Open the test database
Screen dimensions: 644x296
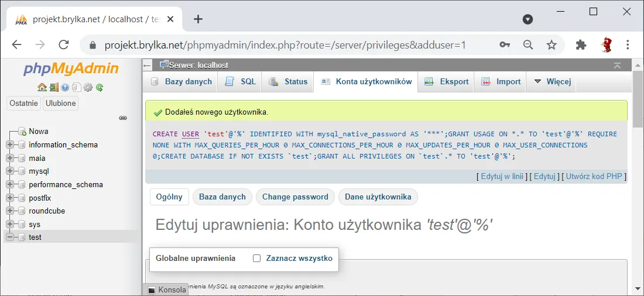pyautogui.click(x=35, y=238)
